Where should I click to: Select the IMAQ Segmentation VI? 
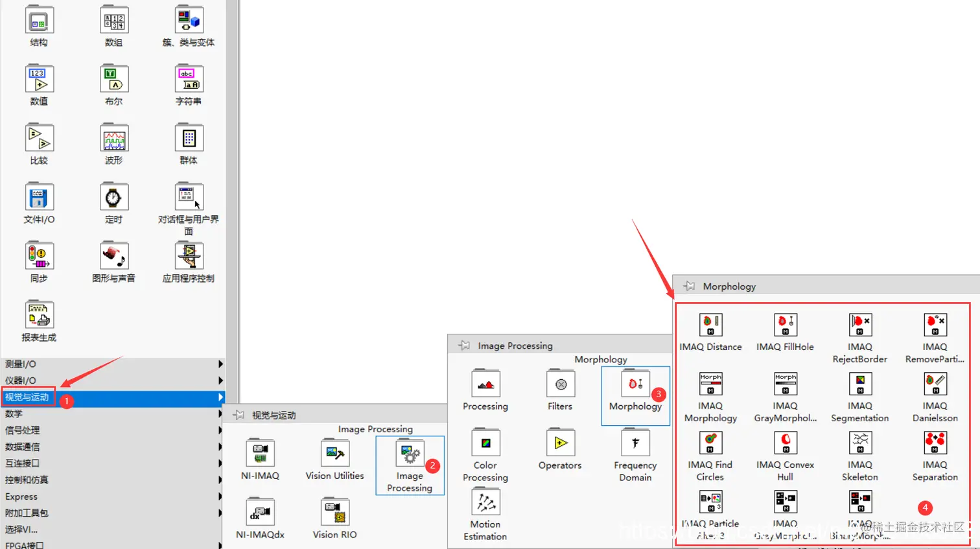pyautogui.click(x=861, y=384)
